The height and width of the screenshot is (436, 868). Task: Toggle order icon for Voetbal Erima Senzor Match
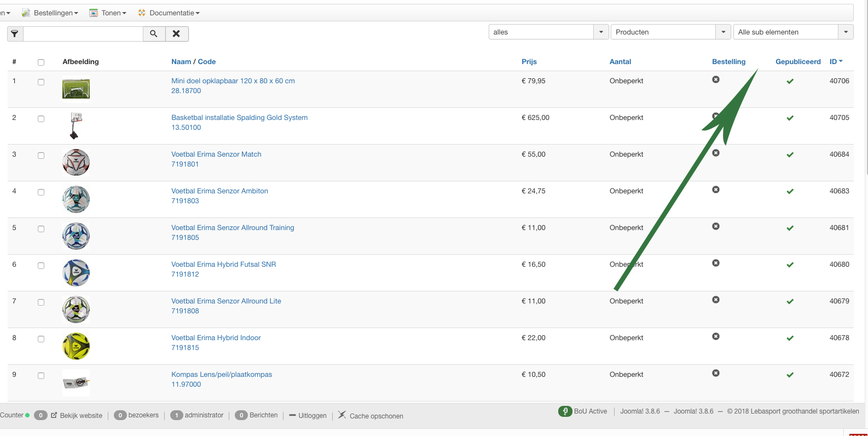point(716,153)
